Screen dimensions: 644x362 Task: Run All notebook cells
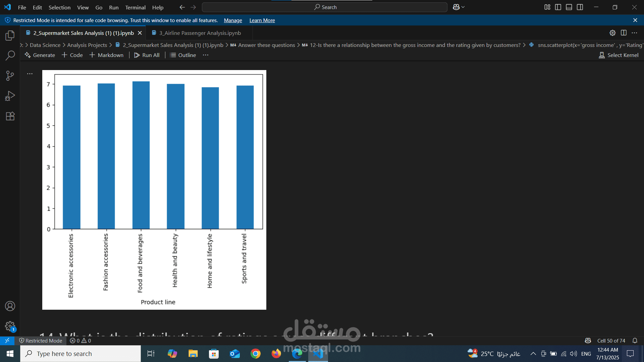coord(147,55)
